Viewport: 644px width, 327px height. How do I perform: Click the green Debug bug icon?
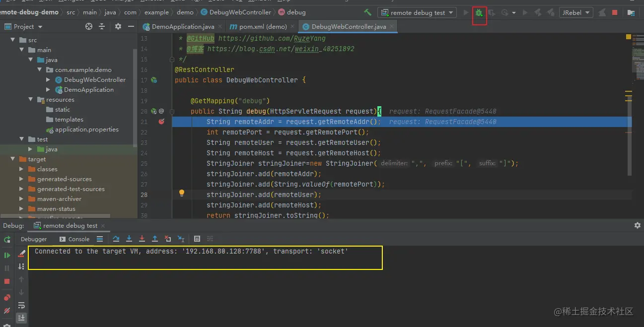(x=479, y=13)
